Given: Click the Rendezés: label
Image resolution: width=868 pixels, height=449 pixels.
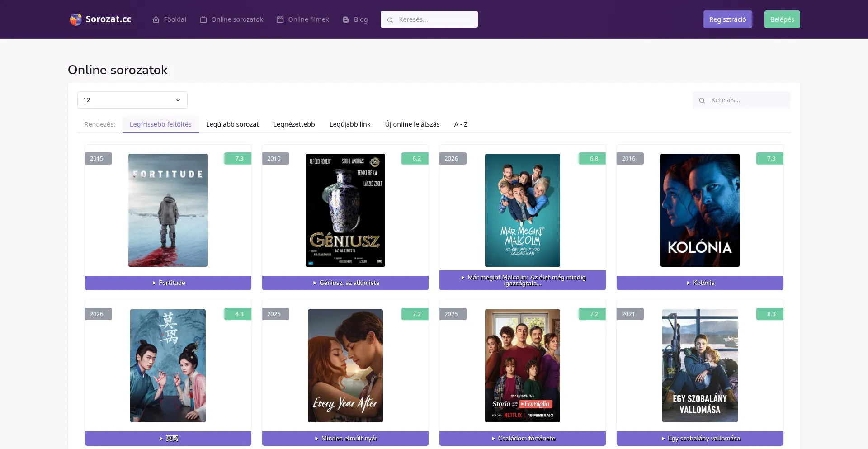Looking at the screenshot, I should click(99, 124).
